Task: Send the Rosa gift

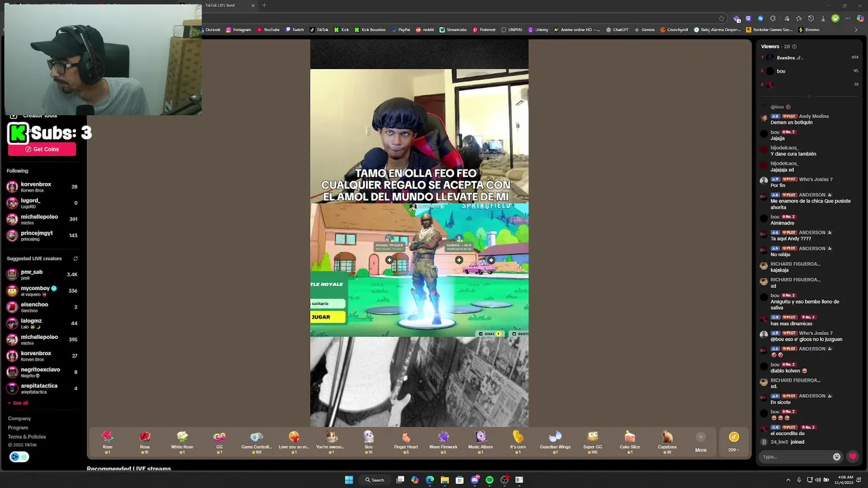Action: (144, 441)
